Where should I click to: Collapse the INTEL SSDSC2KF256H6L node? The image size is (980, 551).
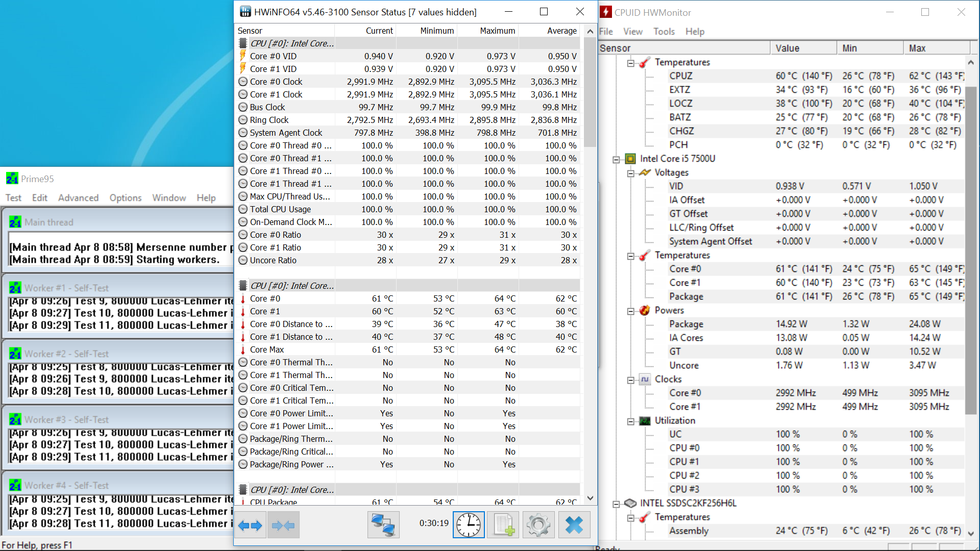[x=616, y=504]
